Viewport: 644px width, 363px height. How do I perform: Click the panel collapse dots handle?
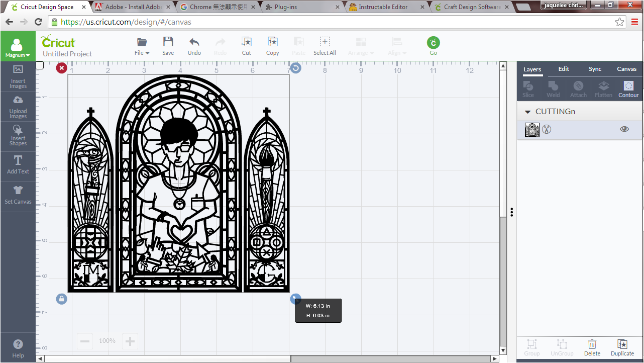coord(511,212)
